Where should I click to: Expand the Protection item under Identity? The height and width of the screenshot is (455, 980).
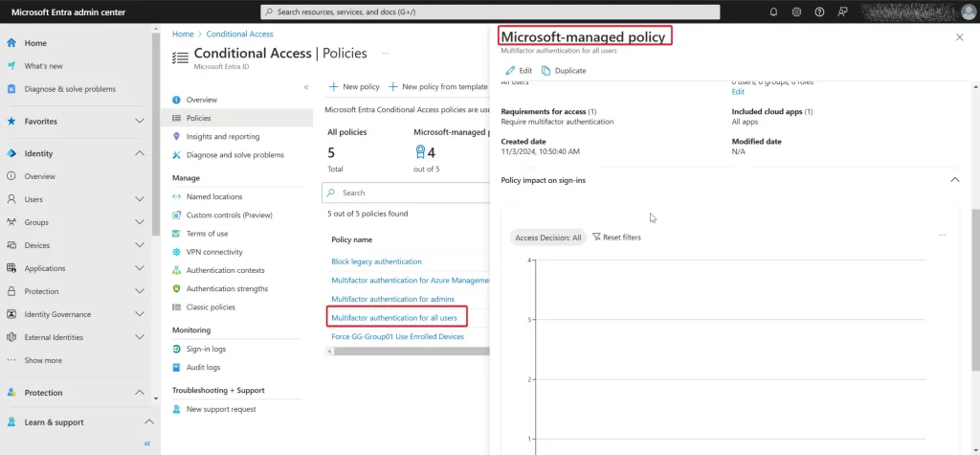(140, 291)
